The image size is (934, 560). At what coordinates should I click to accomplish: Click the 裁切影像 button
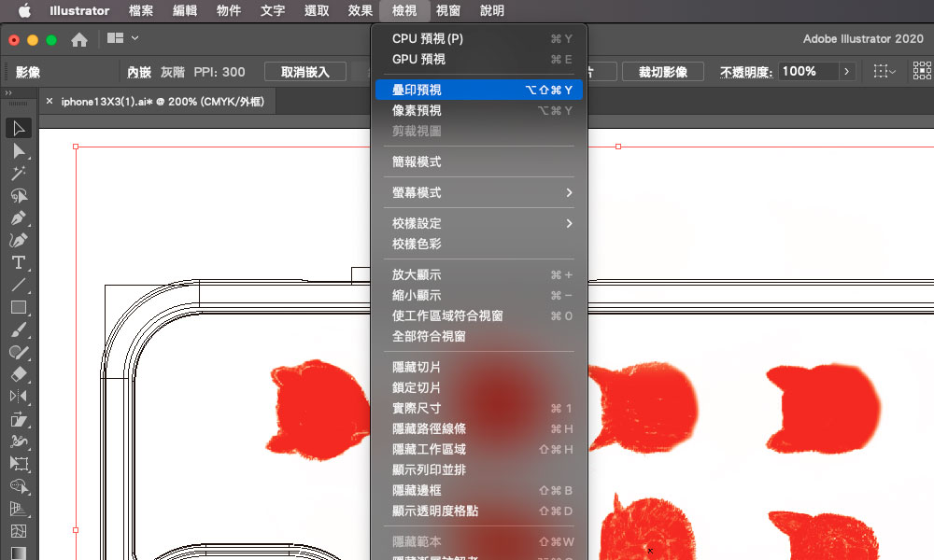point(663,72)
